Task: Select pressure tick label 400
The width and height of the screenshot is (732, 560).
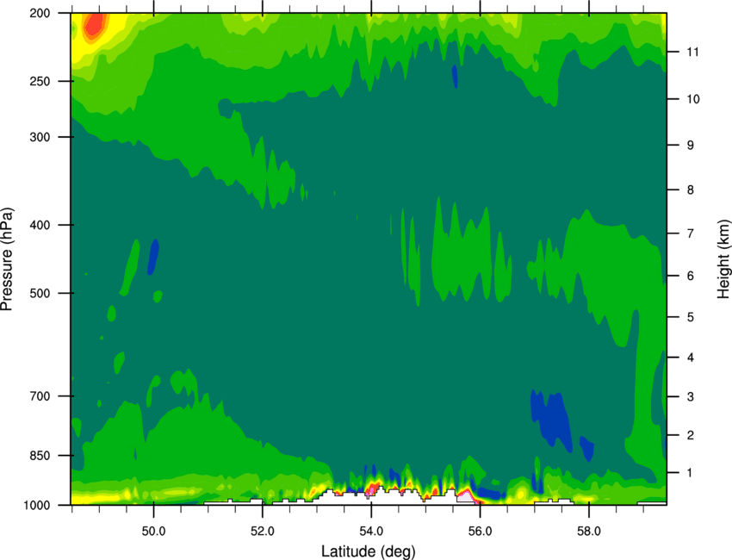Action: [x=40, y=225]
